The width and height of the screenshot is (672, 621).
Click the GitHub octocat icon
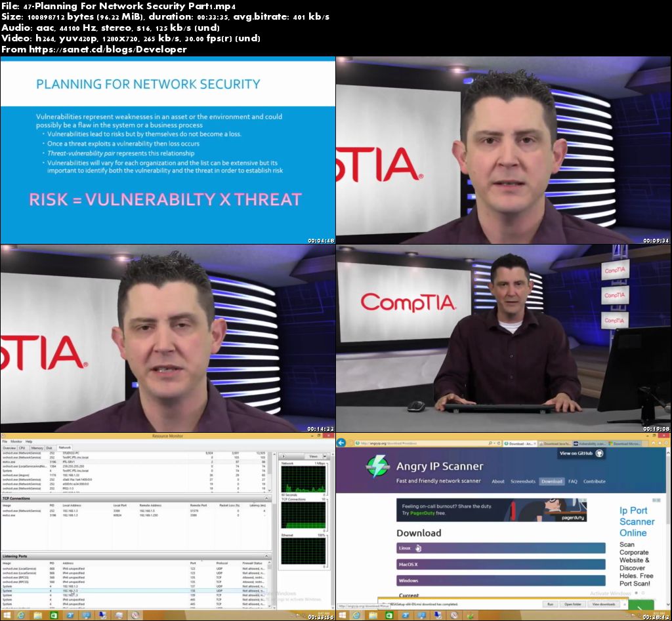(x=599, y=453)
